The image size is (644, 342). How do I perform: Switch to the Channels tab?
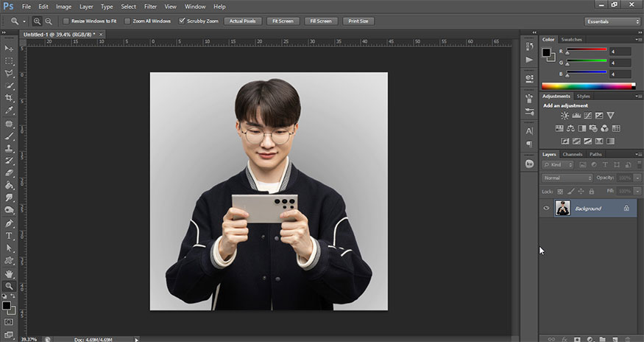tap(572, 154)
